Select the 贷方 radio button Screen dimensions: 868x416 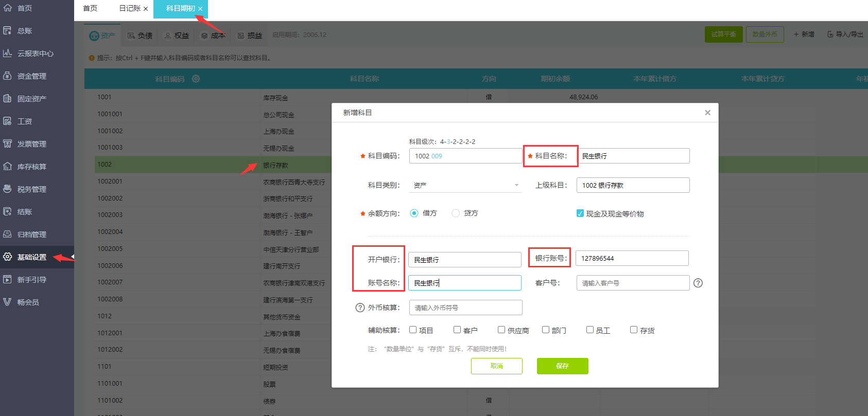pos(456,213)
